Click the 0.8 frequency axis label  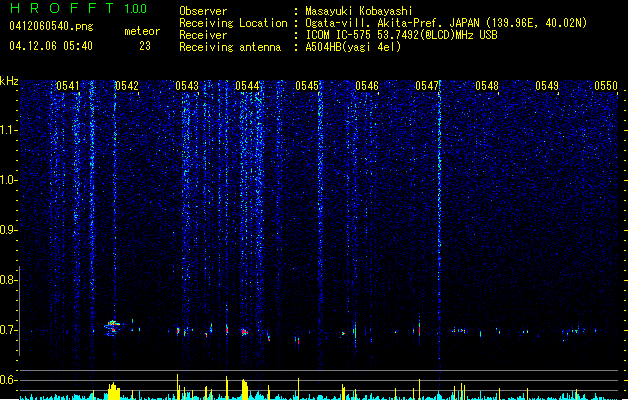[x=9, y=280]
